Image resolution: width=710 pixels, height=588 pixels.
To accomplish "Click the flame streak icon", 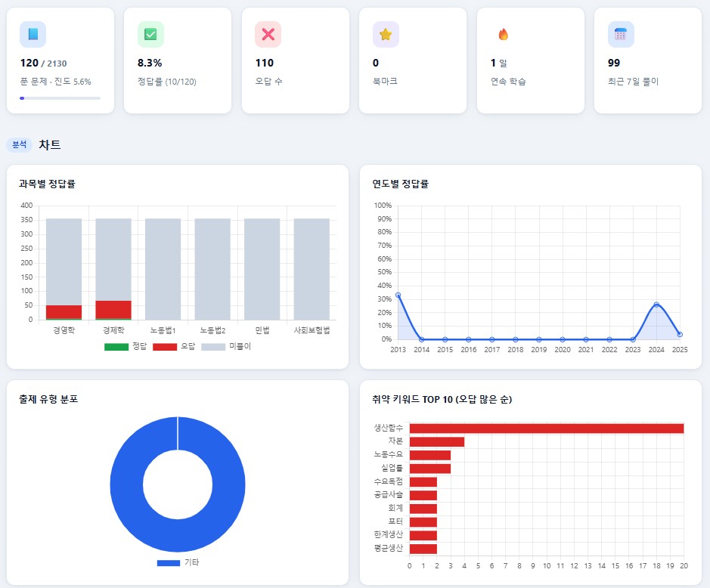I will click(503, 35).
